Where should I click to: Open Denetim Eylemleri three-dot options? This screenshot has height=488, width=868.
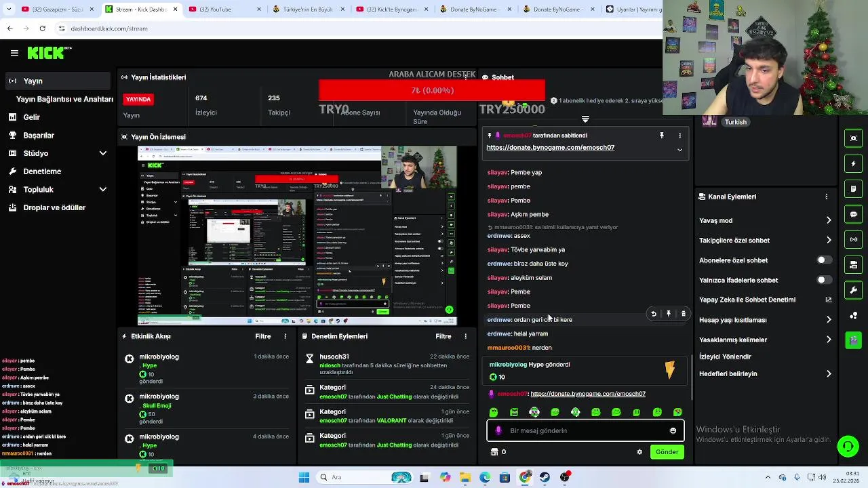click(465, 336)
